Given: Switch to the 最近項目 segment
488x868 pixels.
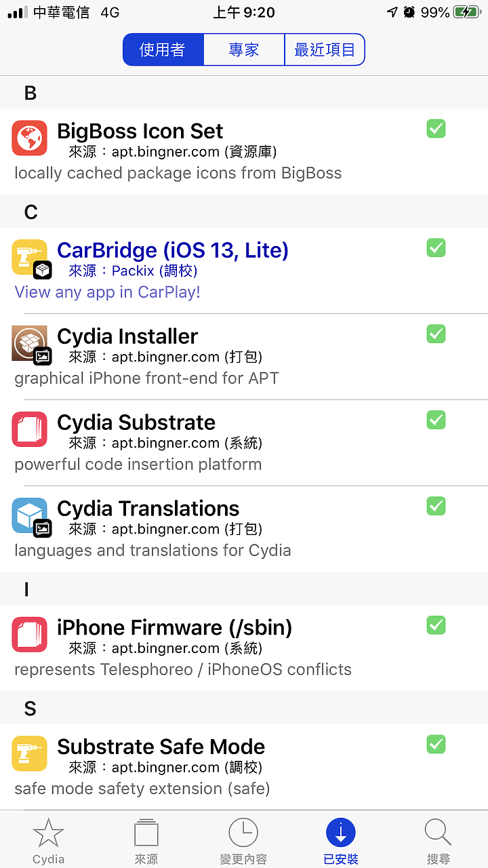Looking at the screenshot, I should point(325,50).
